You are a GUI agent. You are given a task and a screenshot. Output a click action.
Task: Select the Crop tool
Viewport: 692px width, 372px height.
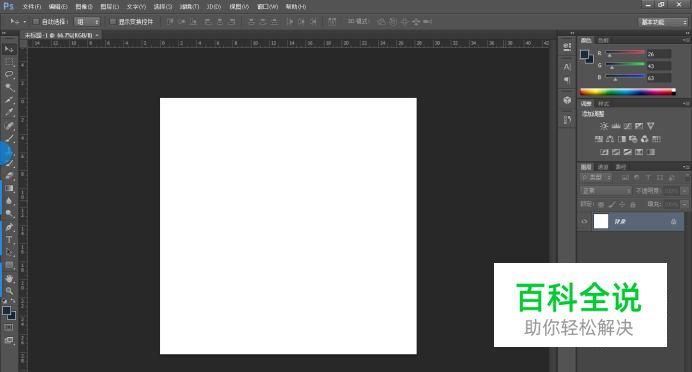pos(9,100)
